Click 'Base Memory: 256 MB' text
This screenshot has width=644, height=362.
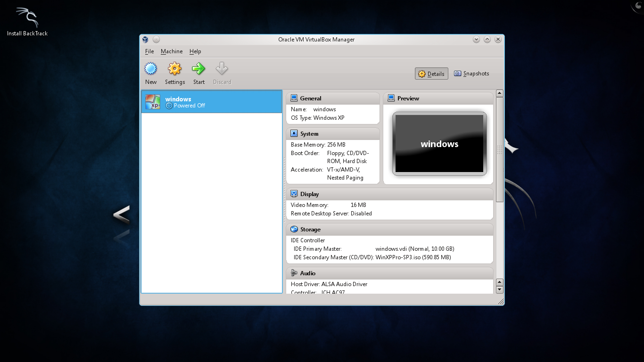point(318,145)
